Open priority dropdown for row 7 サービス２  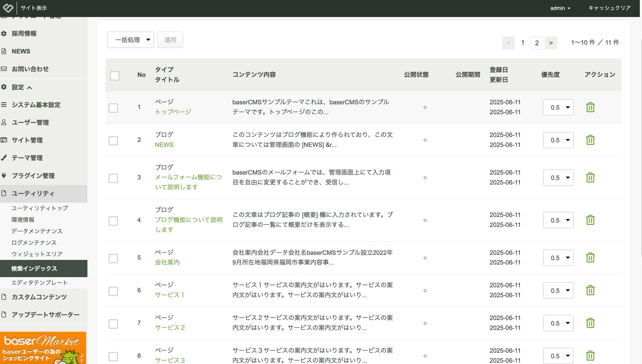(x=558, y=323)
